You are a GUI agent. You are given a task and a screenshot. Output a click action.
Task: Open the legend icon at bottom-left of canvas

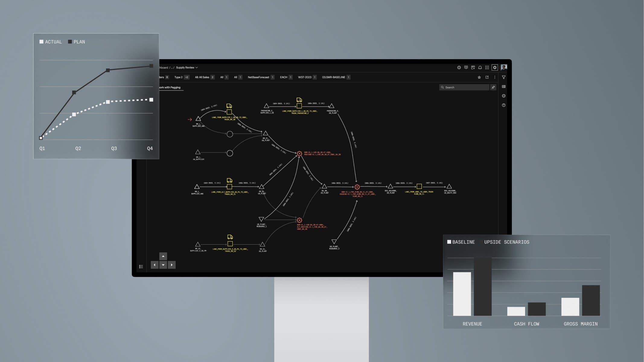(141, 266)
